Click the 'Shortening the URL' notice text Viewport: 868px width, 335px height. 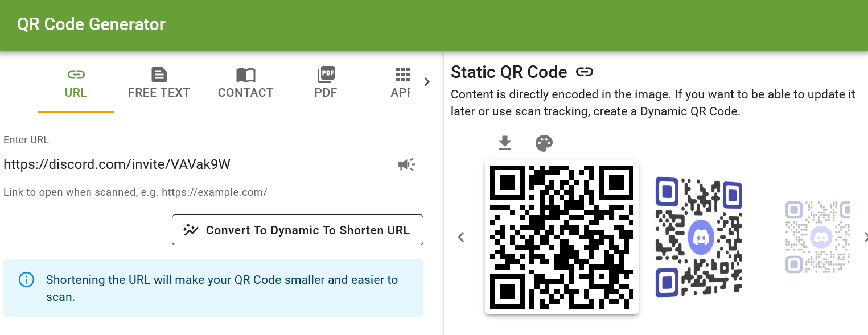tap(222, 288)
